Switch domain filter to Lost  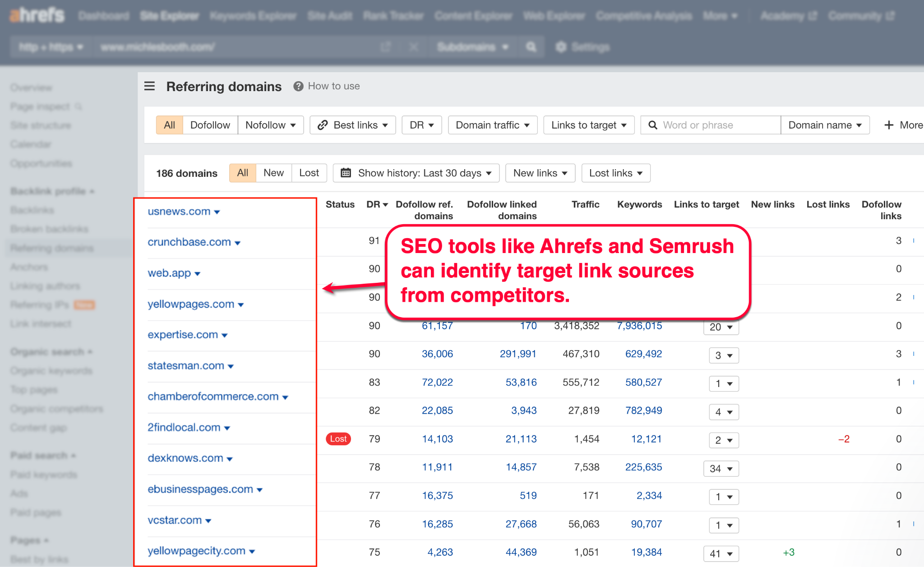coord(309,173)
